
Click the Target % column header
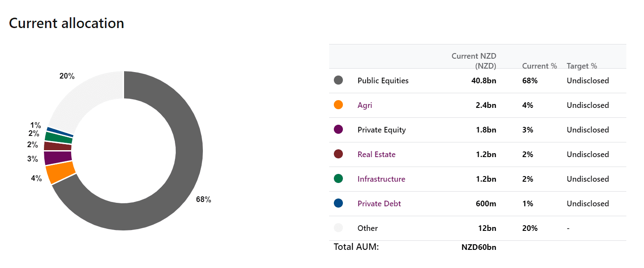point(582,66)
